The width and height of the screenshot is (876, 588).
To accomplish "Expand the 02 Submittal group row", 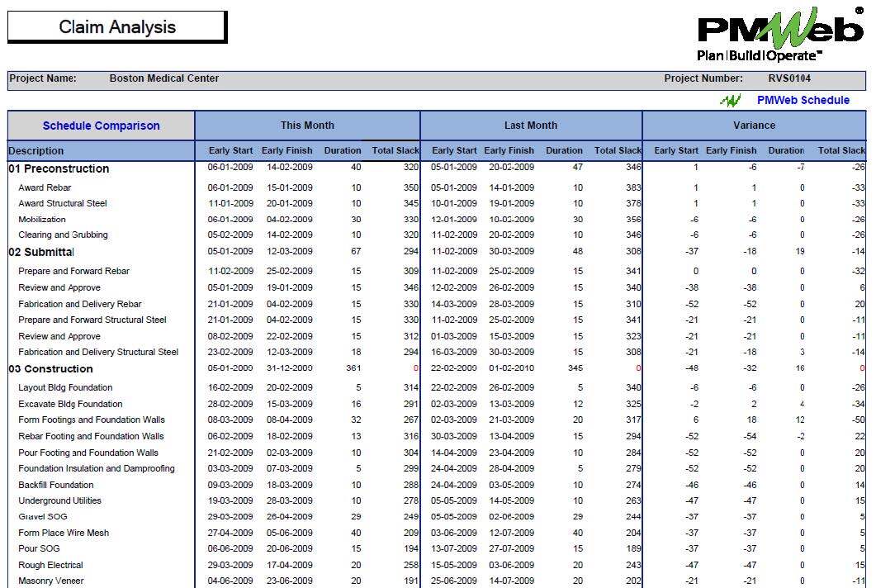I will coord(41,252).
